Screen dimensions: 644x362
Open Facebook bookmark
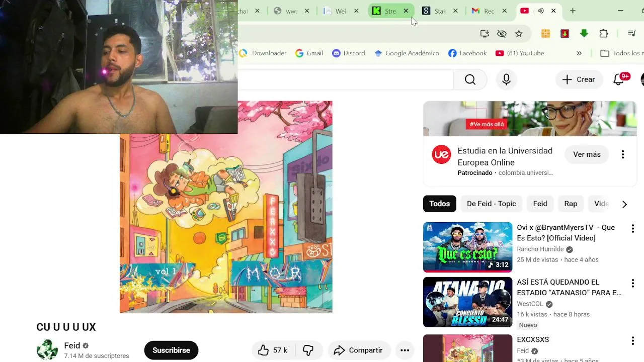pos(467,53)
